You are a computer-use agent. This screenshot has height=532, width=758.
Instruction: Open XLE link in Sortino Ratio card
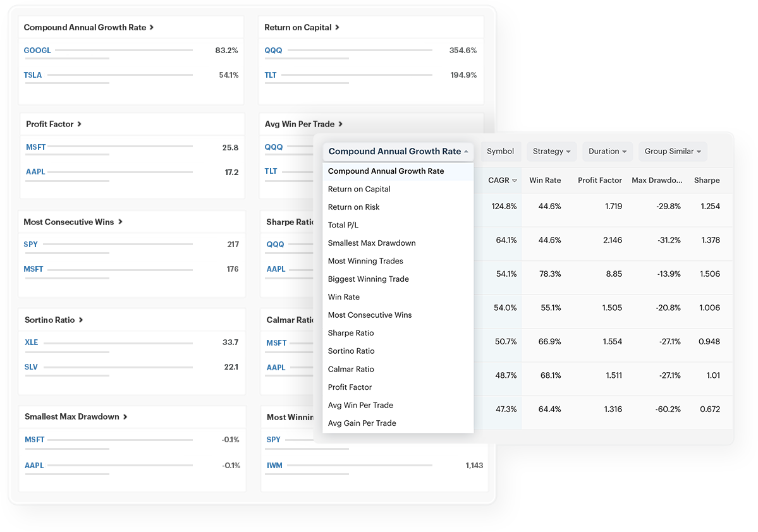pyautogui.click(x=32, y=342)
